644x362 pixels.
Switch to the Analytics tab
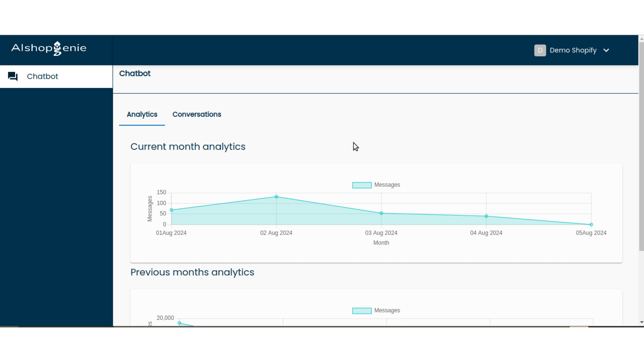coord(142,114)
